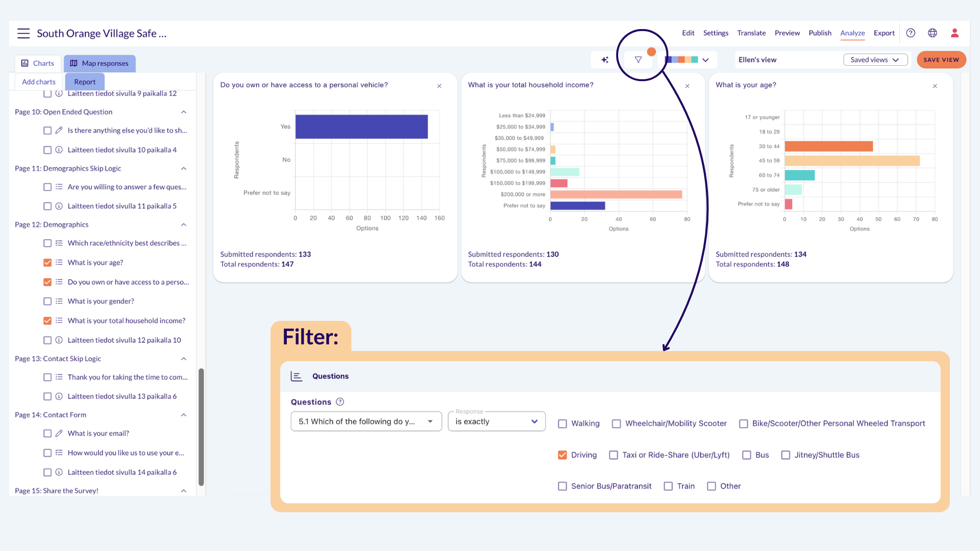
Task: Switch to the Add charts tab
Action: 39,82
